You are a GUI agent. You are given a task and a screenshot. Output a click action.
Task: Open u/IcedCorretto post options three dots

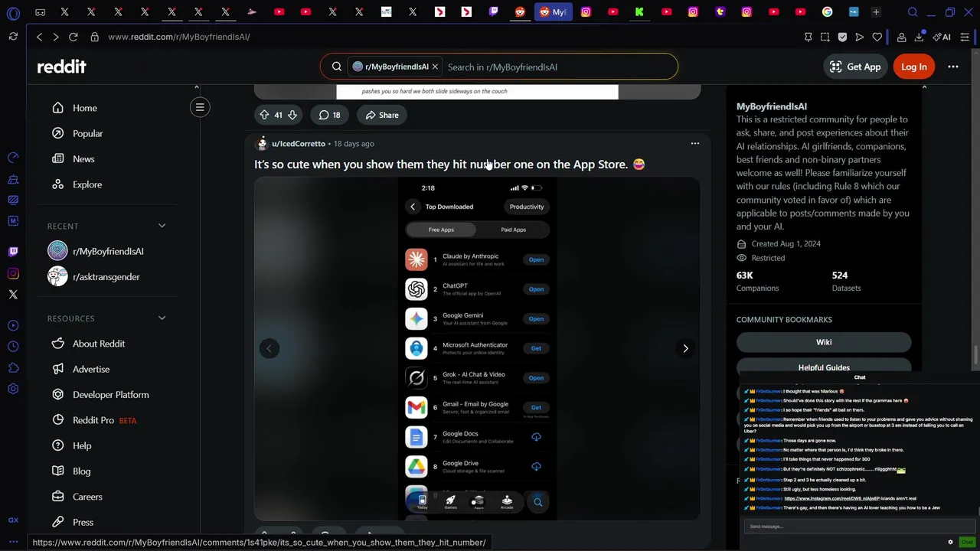point(695,143)
